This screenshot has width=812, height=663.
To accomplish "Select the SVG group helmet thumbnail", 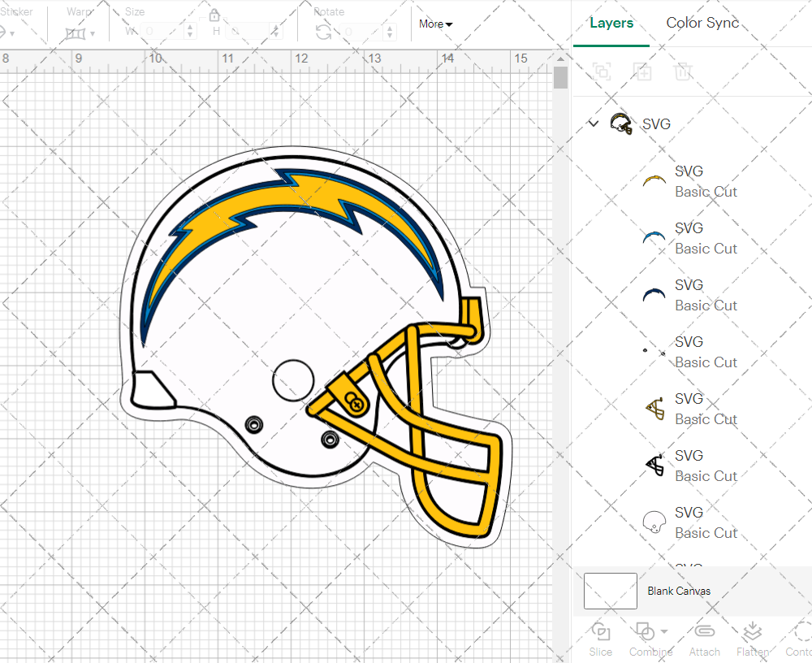I will [621, 123].
